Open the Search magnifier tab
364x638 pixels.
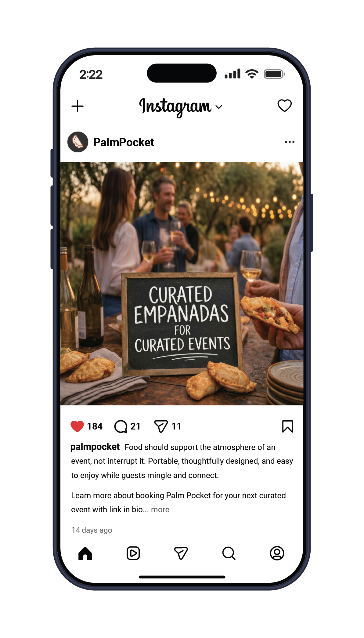click(x=229, y=553)
